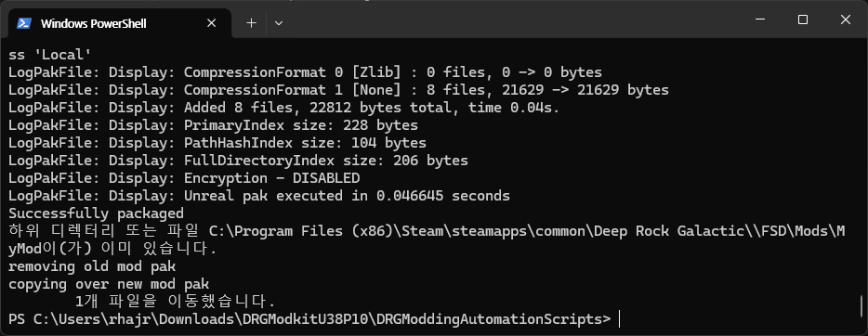Click the 'Added 8 files' summary line
Screen dimensions: 868x336
click(284, 108)
